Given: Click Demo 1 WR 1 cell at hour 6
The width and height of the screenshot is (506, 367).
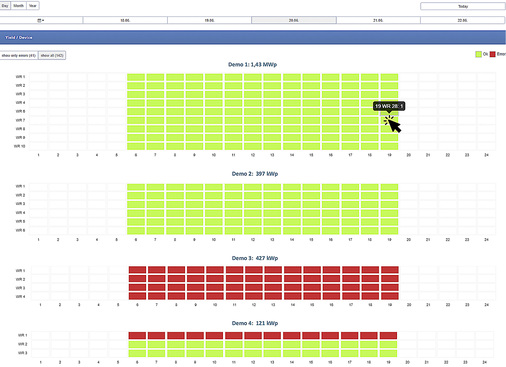Looking at the screenshot, I should (x=136, y=77).
